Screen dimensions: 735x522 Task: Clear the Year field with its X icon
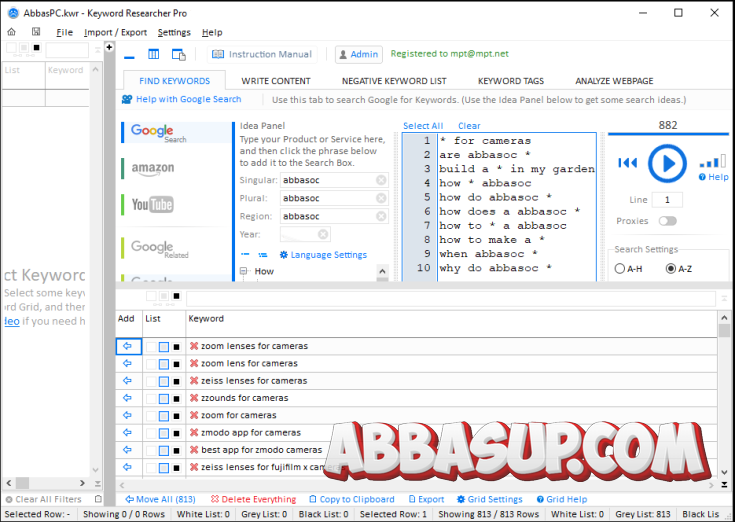[323, 234]
